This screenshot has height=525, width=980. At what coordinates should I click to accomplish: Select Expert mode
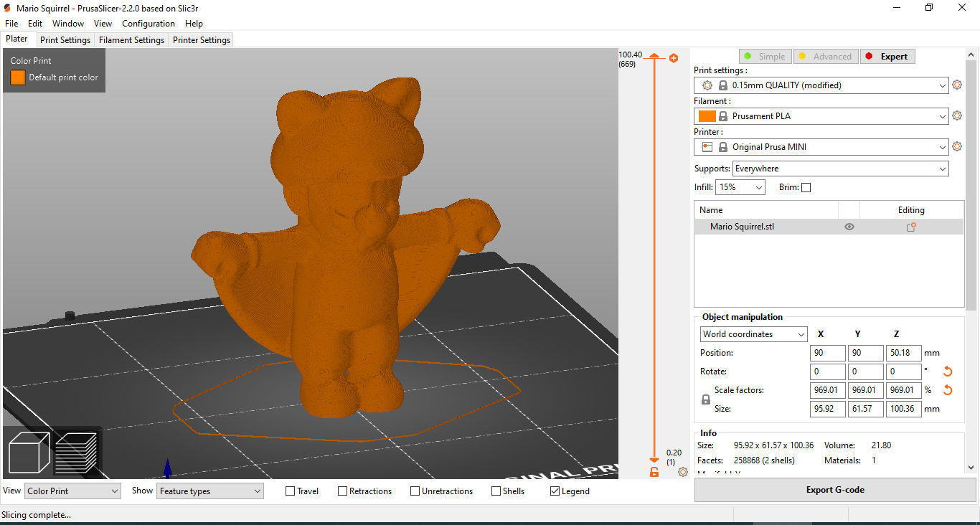coord(887,56)
